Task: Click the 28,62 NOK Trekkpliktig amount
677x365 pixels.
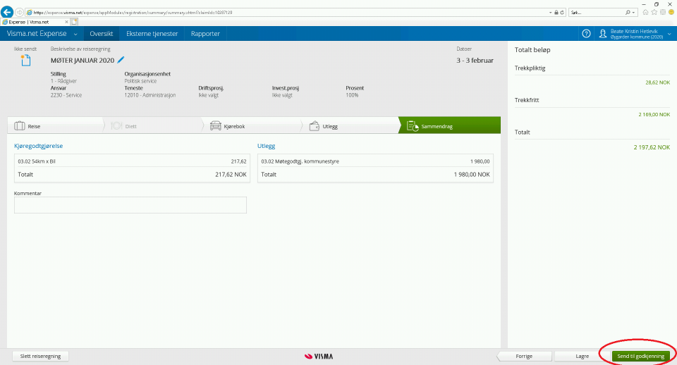Action: click(x=658, y=83)
